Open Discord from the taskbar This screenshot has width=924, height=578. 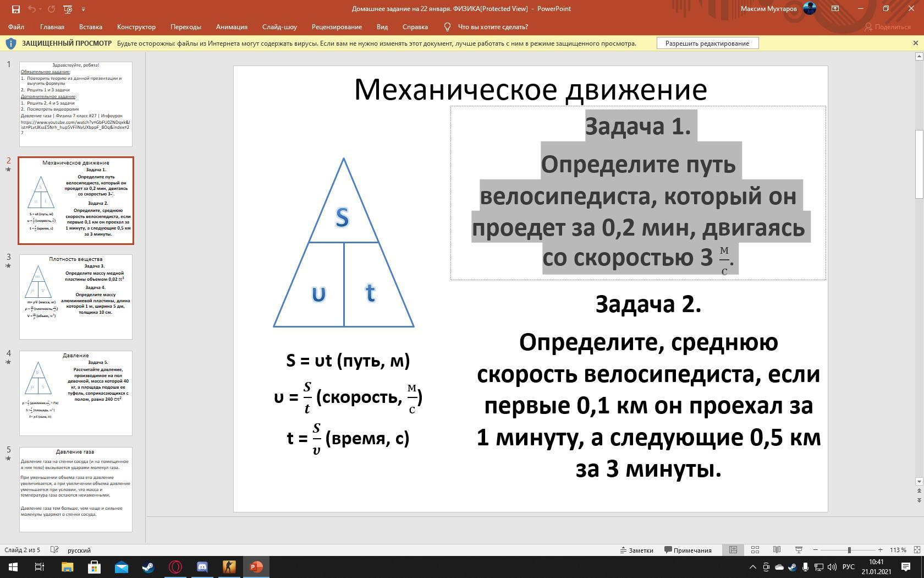202,567
